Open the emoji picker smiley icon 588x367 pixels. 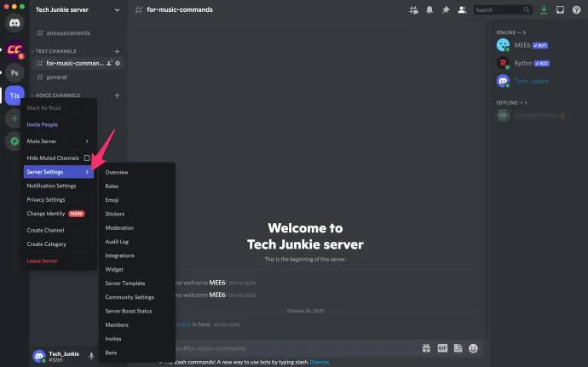473,348
